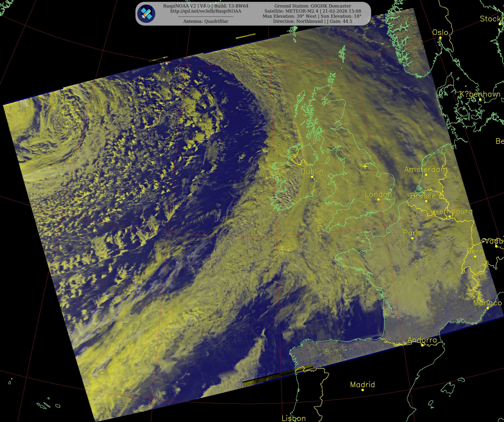Image resolution: width=504 pixels, height=422 pixels.
Task: Click the Antenna: Quadrifilar text
Action: pyautogui.click(x=206, y=21)
